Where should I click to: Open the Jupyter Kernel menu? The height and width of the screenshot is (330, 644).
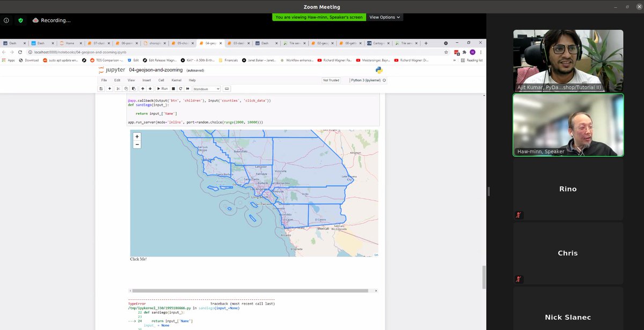click(x=176, y=80)
